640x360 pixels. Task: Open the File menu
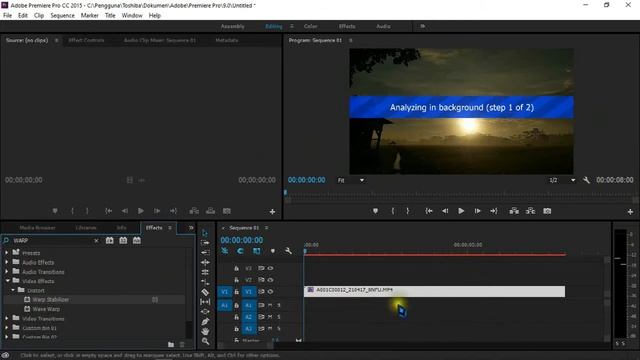click(7, 16)
